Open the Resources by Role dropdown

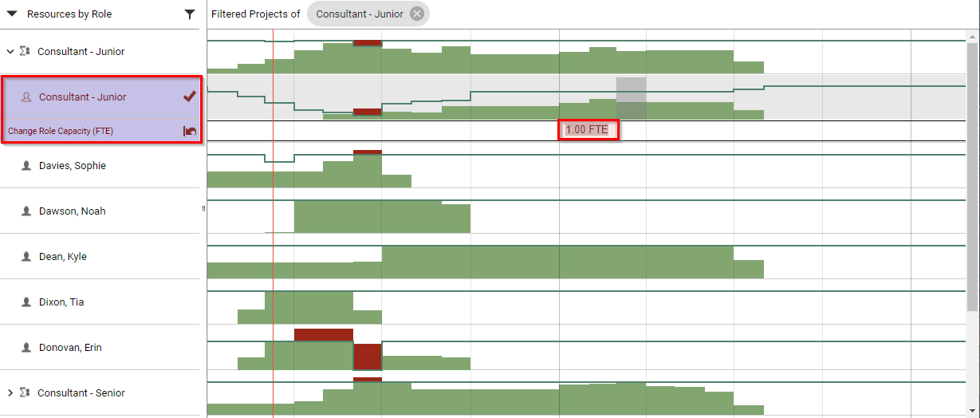point(12,14)
